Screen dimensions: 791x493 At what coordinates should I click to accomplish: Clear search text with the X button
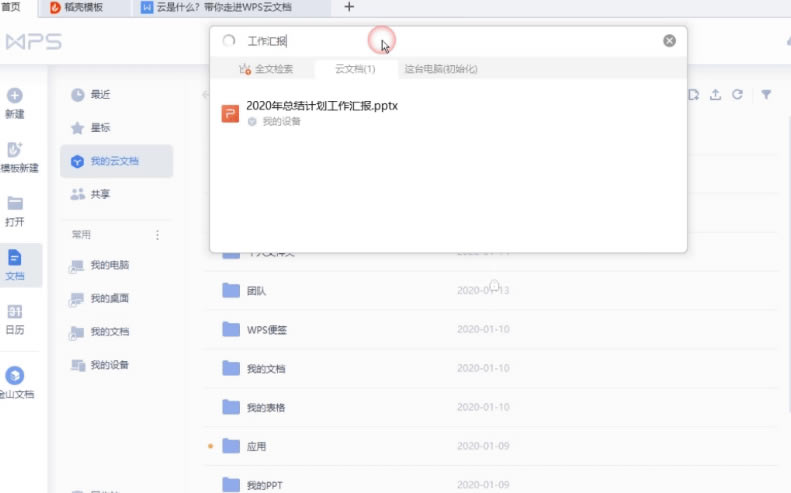point(669,41)
